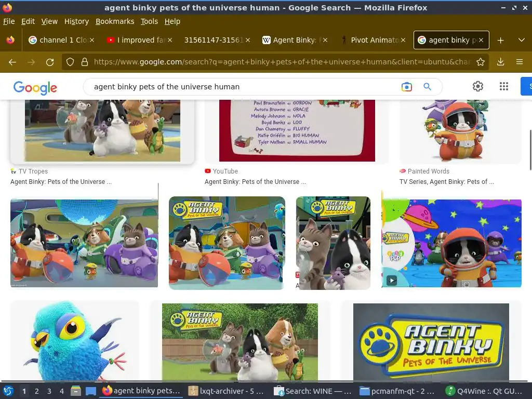Click the Firefox View icon

coord(10,40)
